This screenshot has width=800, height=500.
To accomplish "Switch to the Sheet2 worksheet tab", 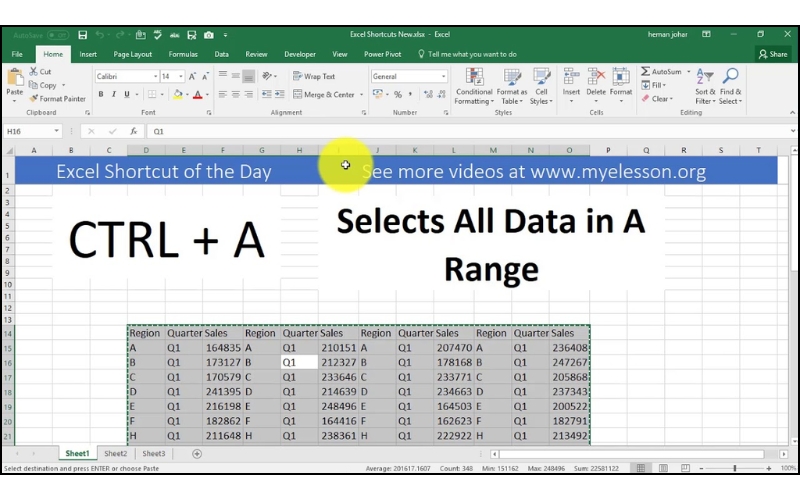I will coord(116,454).
